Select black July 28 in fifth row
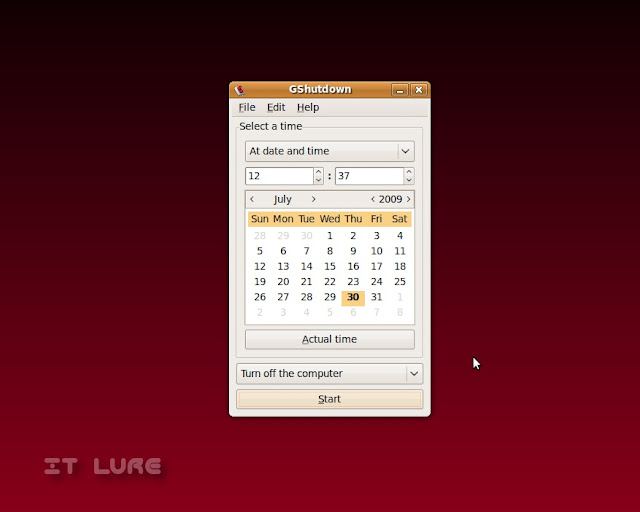Image resolution: width=640 pixels, height=512 pixels. pos(307,297)
